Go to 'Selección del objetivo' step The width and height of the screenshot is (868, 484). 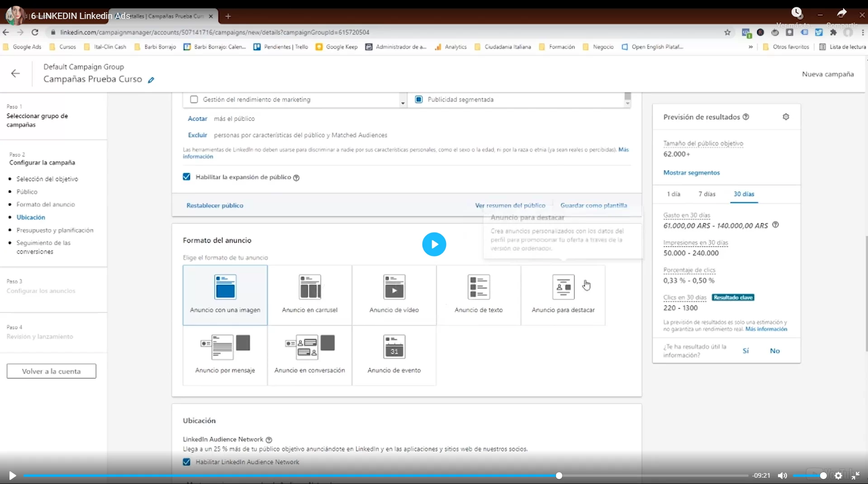[47, 179]
